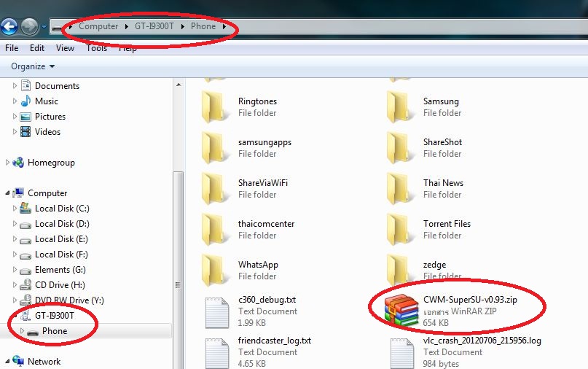Open the Organize dropdown
Image resolution: width=588 pixels, height=369 pixels.
pyautogui.click(x=33, y=66)
